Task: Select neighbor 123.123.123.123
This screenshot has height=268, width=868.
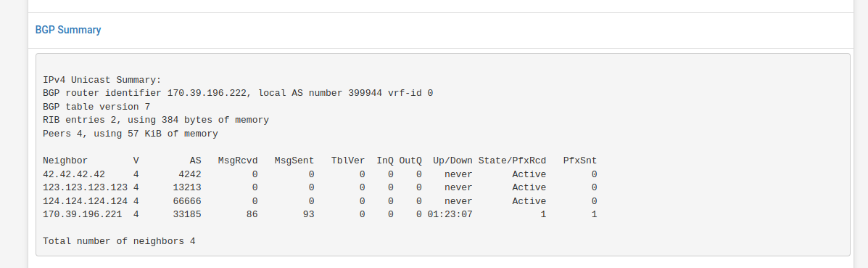Action: click(x=86, y=187)
